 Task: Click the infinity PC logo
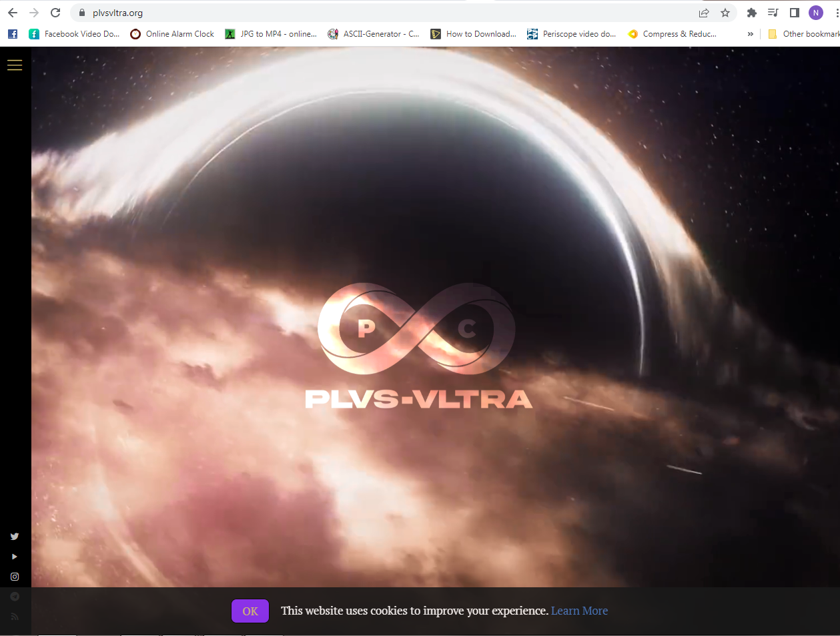[x=416, y=329]
